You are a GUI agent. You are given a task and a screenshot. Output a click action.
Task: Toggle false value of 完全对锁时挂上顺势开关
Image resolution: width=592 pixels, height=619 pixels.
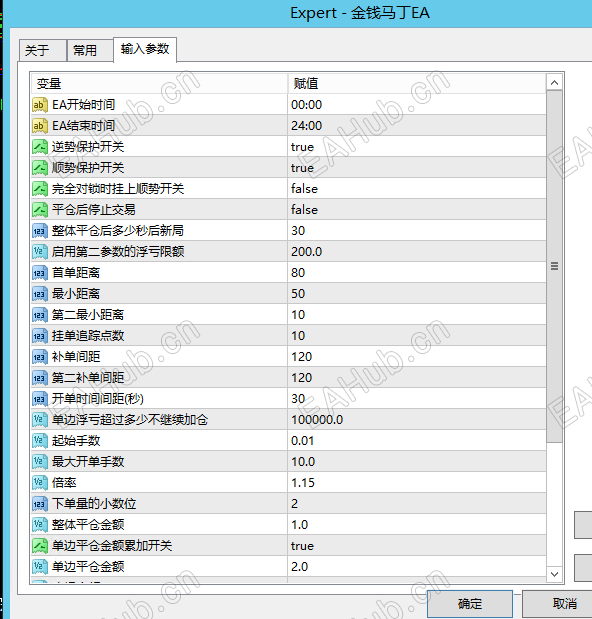[x=417, y=189]
